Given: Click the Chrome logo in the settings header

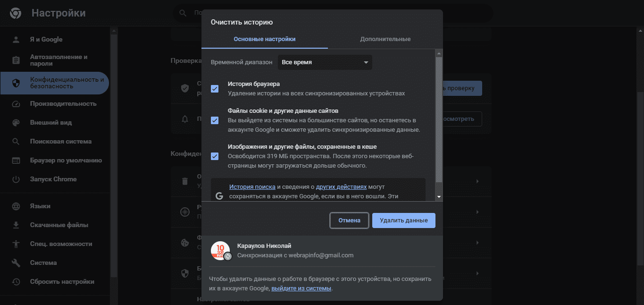Looking at the screenshot, I should tap(16, 13).
